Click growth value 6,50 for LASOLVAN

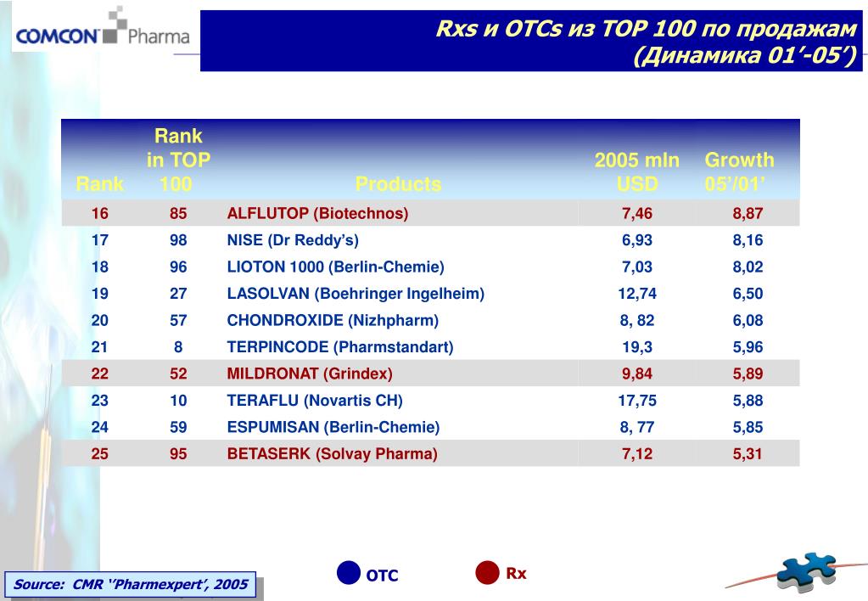click(x=748, y=293)
